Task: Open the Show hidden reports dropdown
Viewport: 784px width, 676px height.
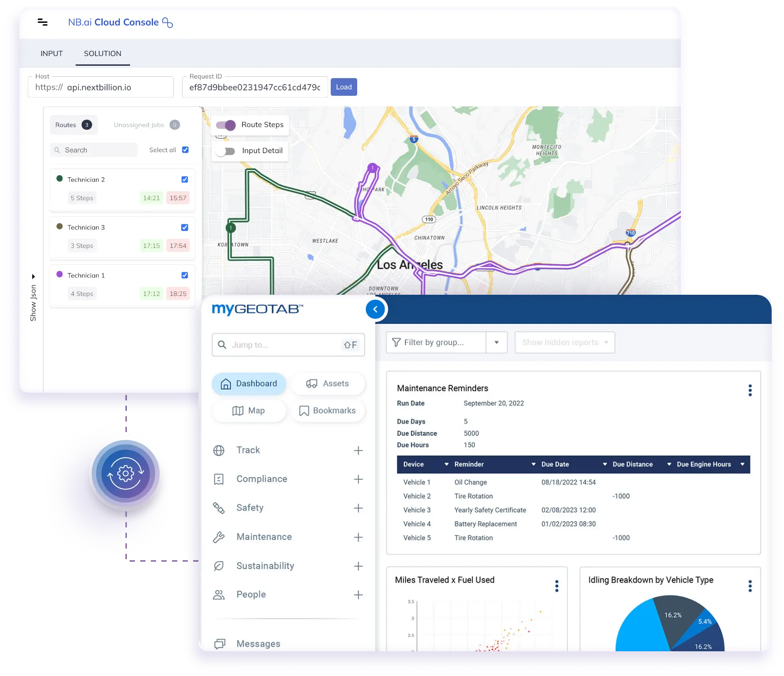Action: [x=565, y=342]
